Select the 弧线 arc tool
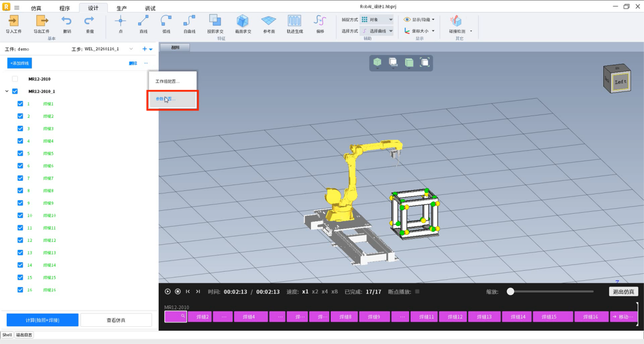 coord(166,21)
